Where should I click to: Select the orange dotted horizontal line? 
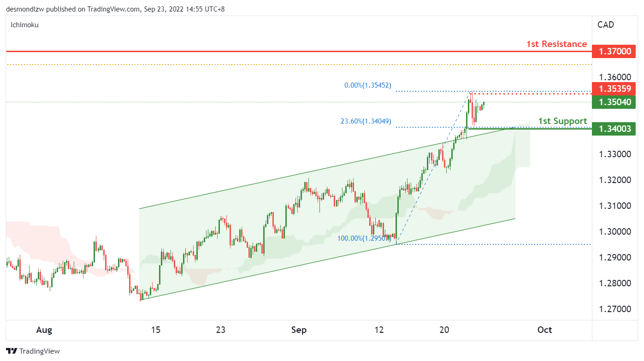pyautogui.click(x=277, y=65)
